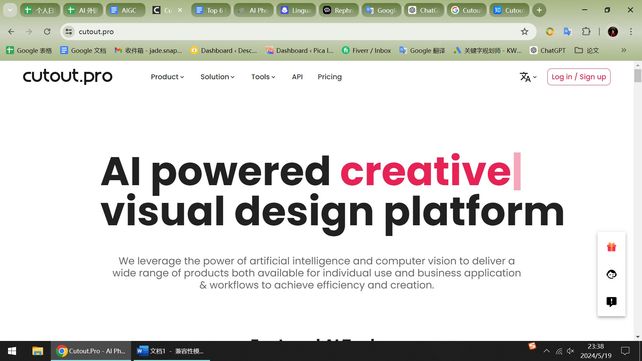The image size is (642, 361).
Task: Switch to the AI Ph tab
Action: coord(253,10)
